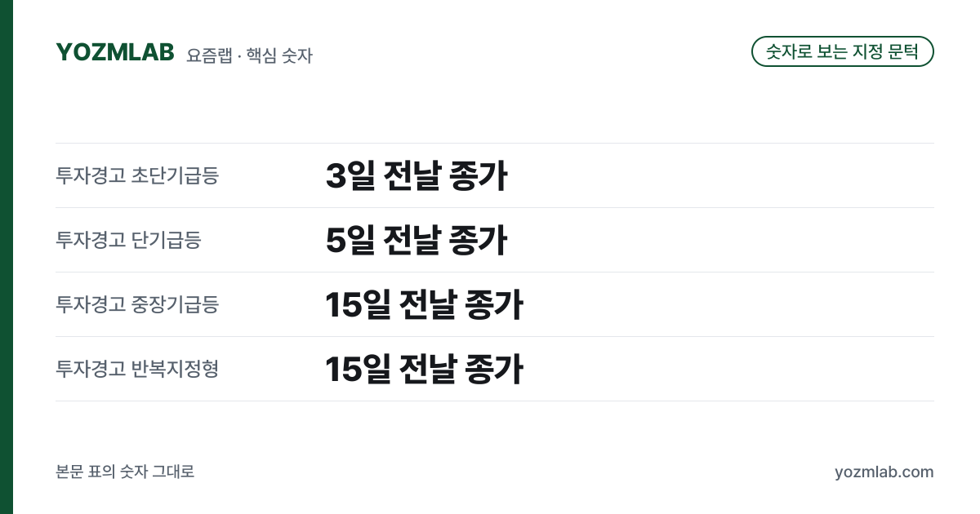This screenshot has width=980, height=514.
Task: Click the 5일 전날 종가 value
Action: tap(416, 240)
